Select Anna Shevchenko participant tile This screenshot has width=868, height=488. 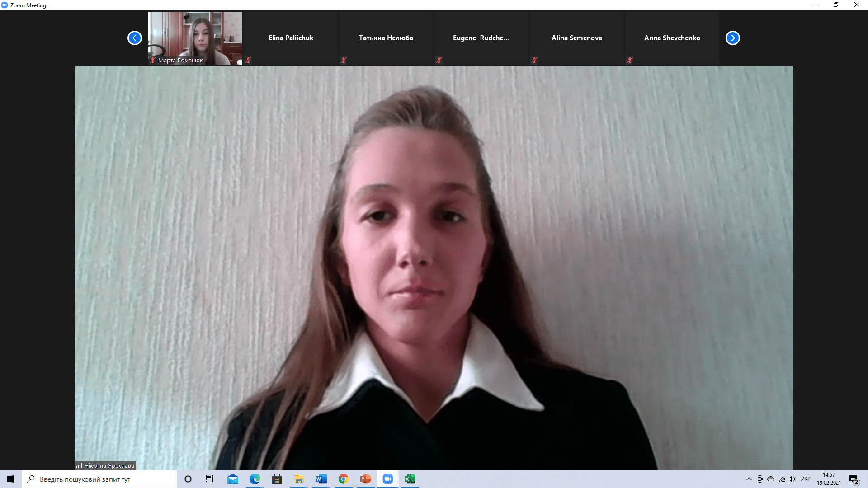(672, 38)
